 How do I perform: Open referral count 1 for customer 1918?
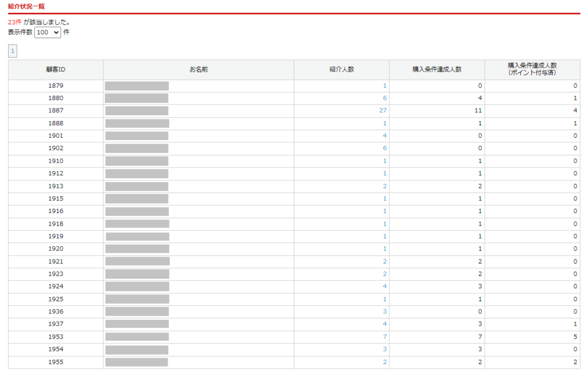pyautogui.click(x=384, y=224)
